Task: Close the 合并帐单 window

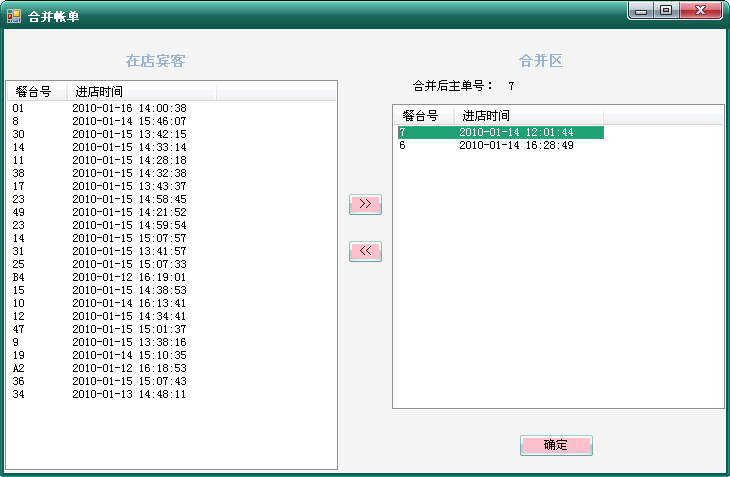Action: tap(700, 10)
